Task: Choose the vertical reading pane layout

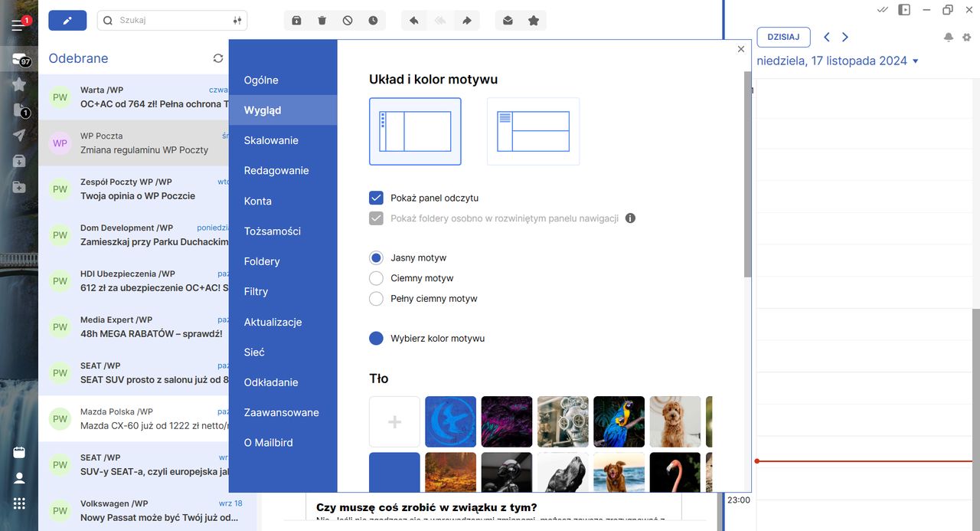Action: (x=415, y=131)
